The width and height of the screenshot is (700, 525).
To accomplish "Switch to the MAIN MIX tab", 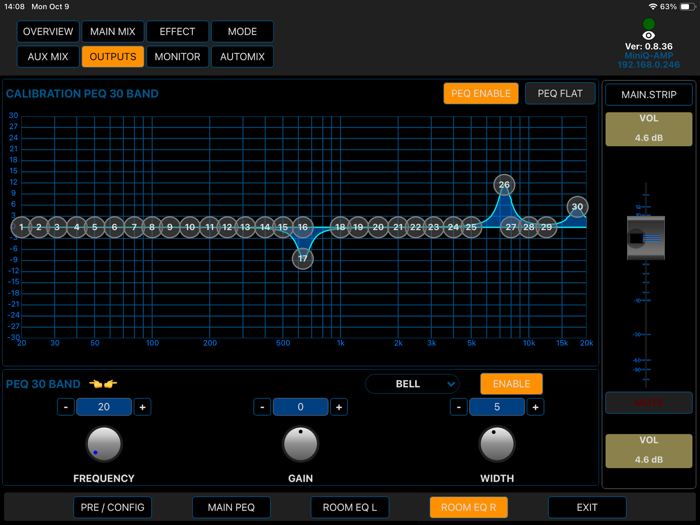I will [x=112, y=32].
